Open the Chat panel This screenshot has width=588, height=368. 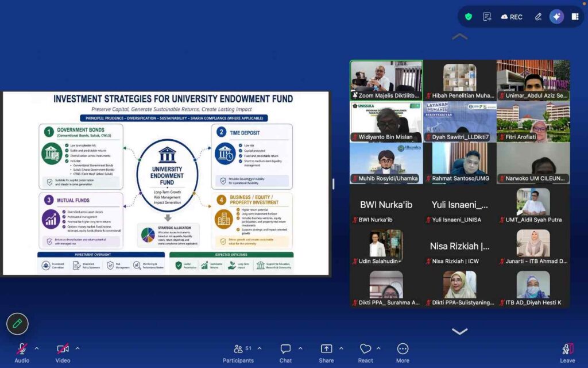[285, 353]
